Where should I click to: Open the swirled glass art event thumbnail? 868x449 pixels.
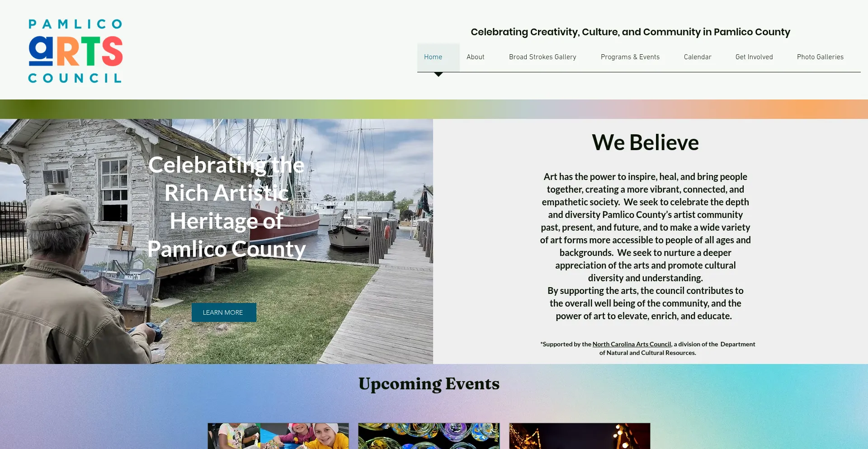tap(429, 436)
